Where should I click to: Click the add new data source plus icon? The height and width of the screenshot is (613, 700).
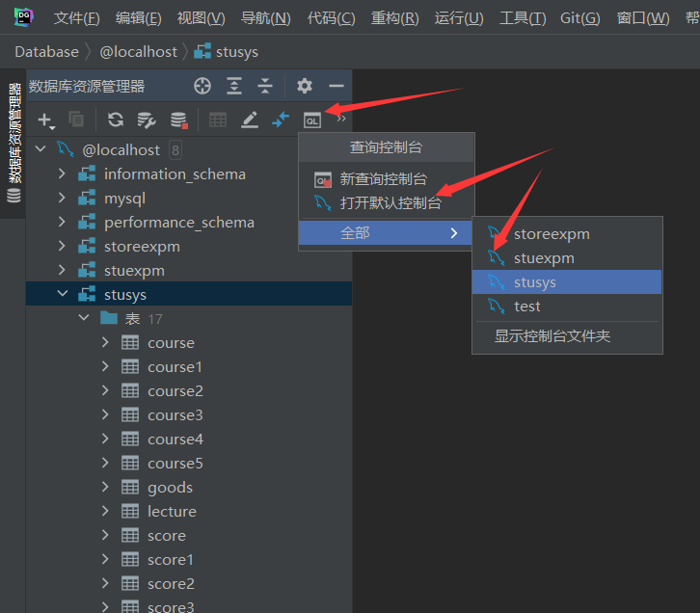point(44,120)
